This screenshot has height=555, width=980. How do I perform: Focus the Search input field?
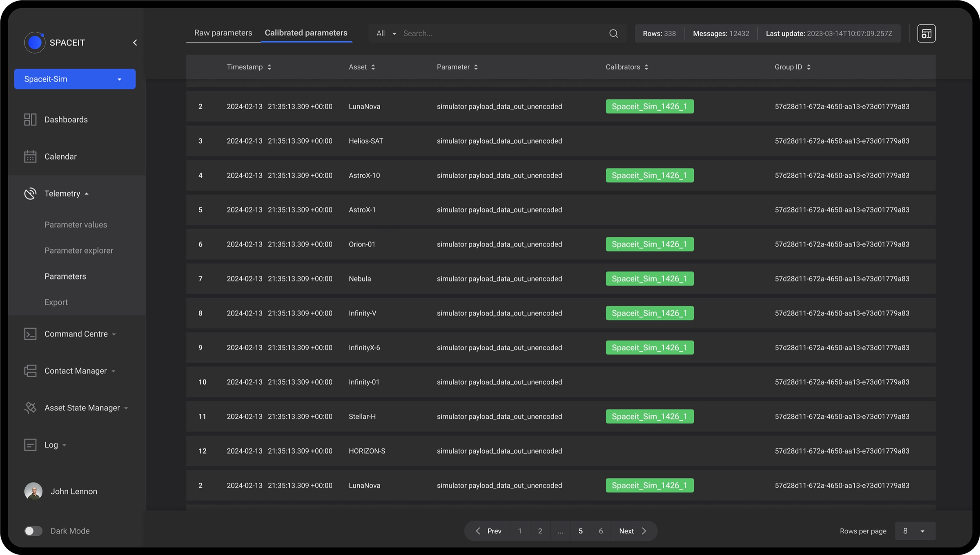503,33
